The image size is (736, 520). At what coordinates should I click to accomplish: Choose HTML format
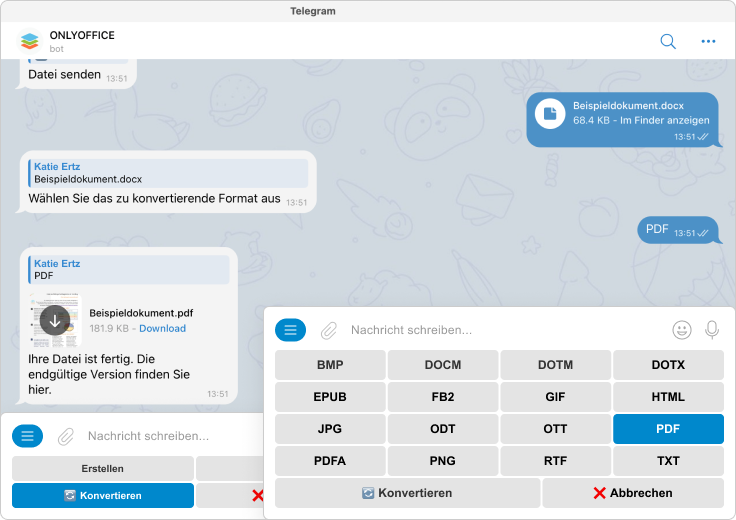click(668, 397)
